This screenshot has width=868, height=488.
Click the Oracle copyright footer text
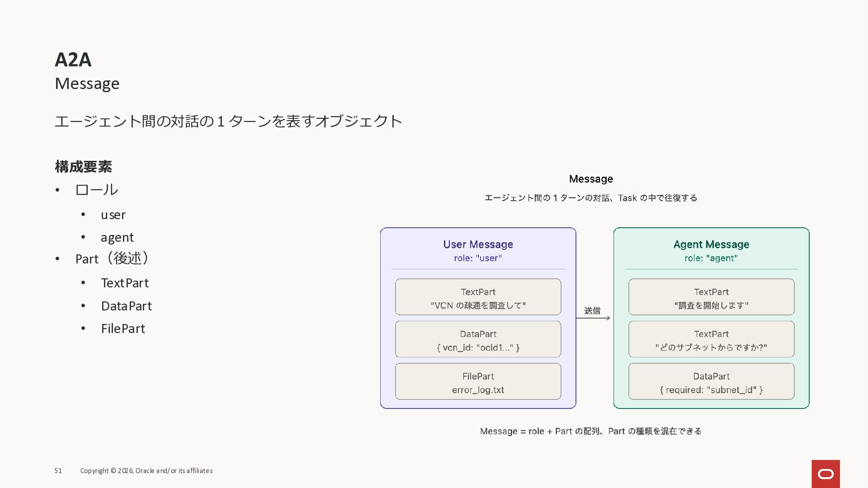click(146, 471)
